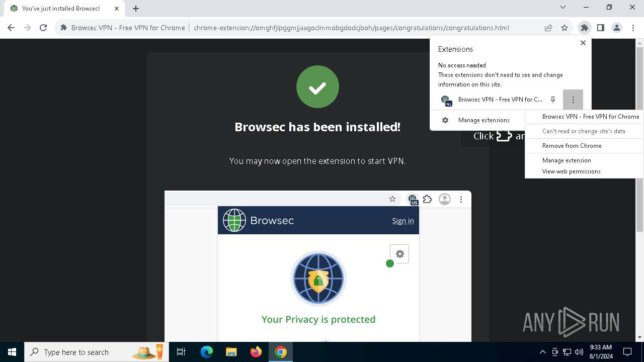Select Manage extension menu entry
Screen dimensions: 644x362
pyautogui.click(x=567, y=160)
